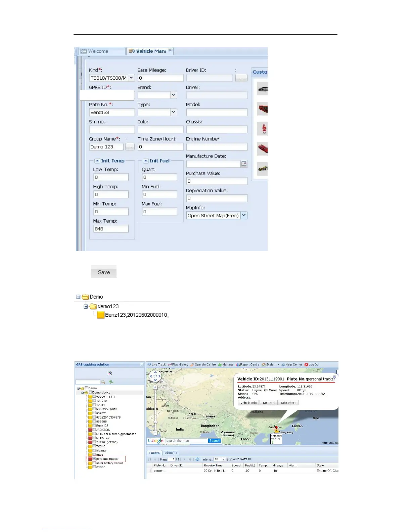Image resolution: width=411 pixels, height=532 pixels.
Task: Open the Manufacture Date calendar picker
Action: [244, 164]
